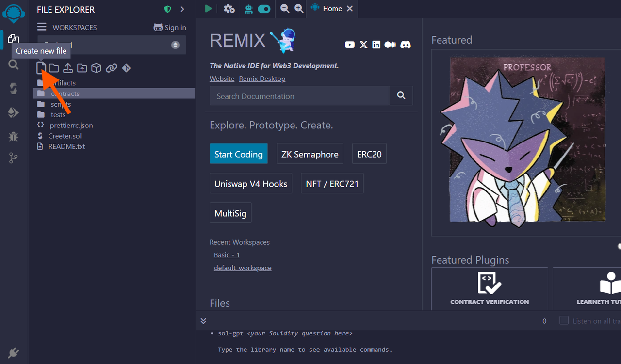Click the Search Documentation input field
The height and width of the screenshot is (364, 621).
pyautogui.click(x=299, y=96)
